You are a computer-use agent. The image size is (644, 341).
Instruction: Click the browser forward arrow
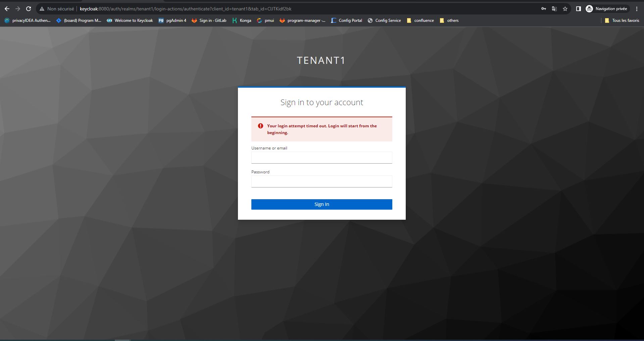pos(18,9)
